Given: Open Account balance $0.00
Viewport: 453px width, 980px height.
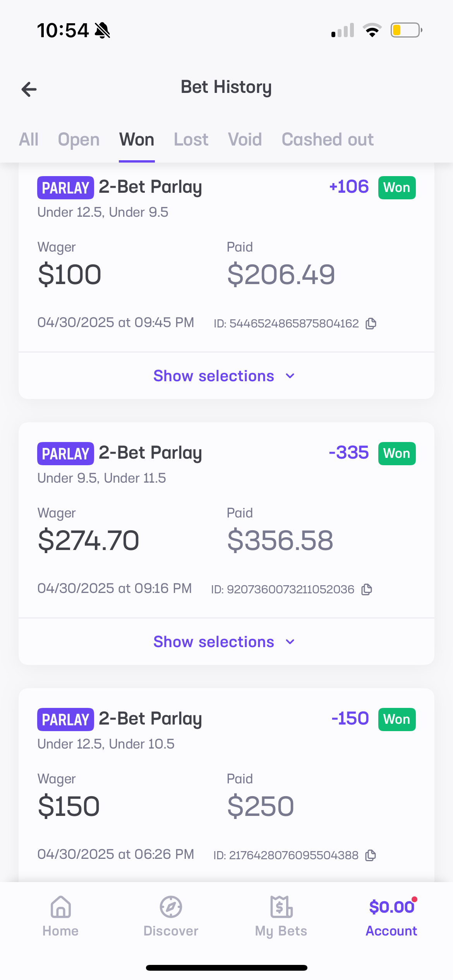Looking at the screenshot, I should point(391,907).
